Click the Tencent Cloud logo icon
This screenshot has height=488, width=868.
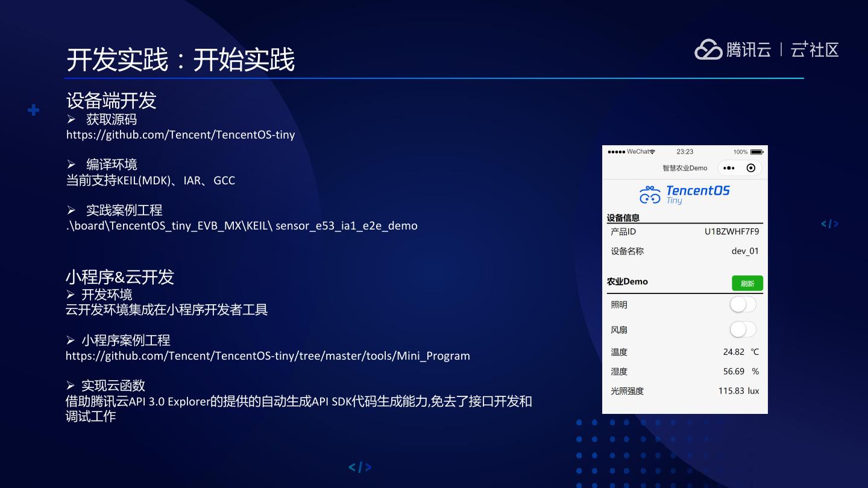coord(708,49)
